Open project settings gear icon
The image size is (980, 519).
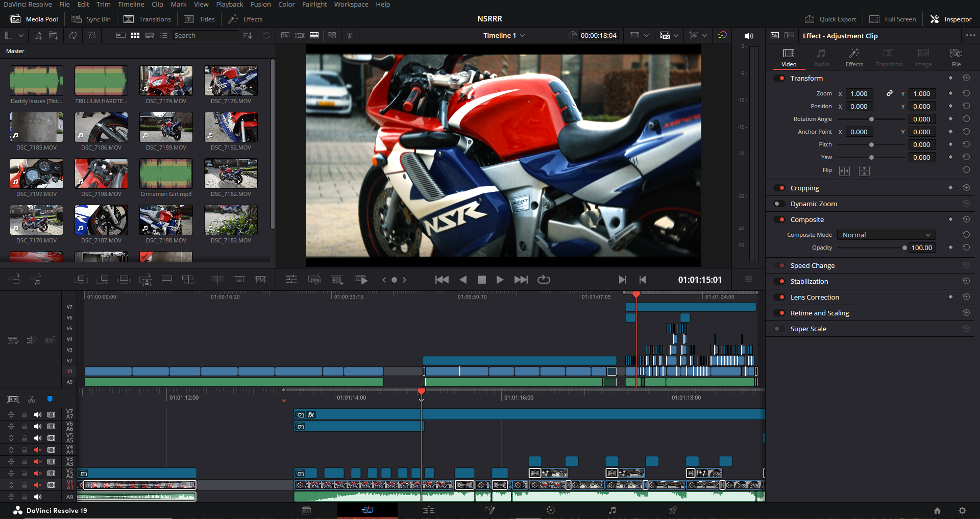962,510
